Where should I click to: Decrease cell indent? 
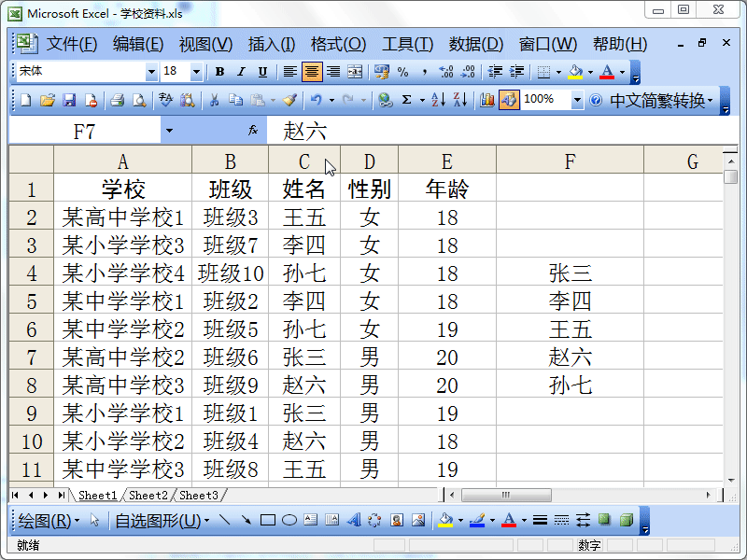tap(495, 72)
